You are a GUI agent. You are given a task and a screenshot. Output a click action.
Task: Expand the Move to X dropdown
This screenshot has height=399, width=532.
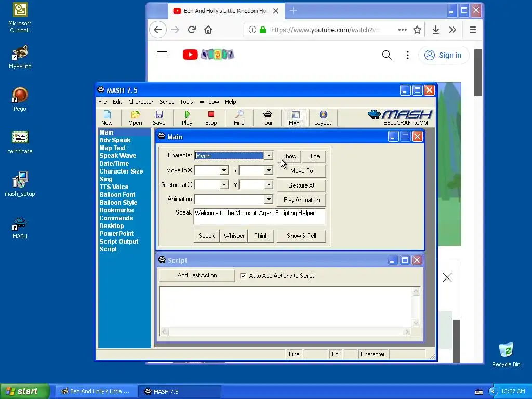click(x=224, y=170)
